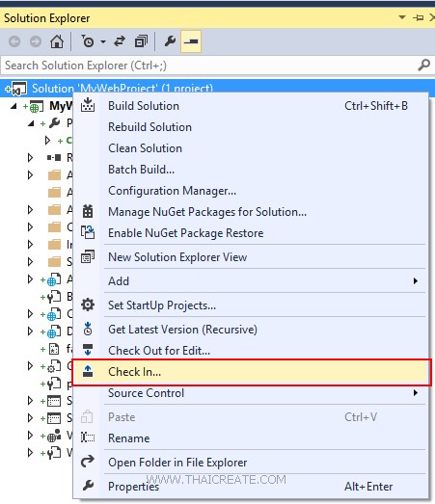Viewport: 435px width, 504px height.
Task: Open the Pending Changes Filter dropdown arrow
Action: pyautogui.click(x=103, y=41)
